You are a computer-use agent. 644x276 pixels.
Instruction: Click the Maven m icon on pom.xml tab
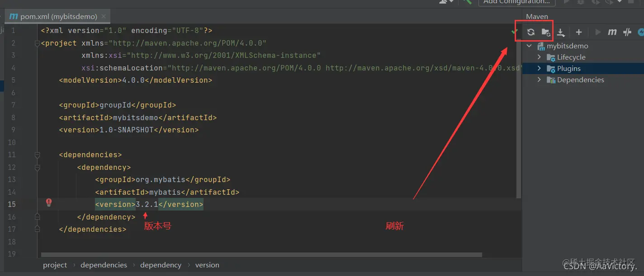coord(13,16)
